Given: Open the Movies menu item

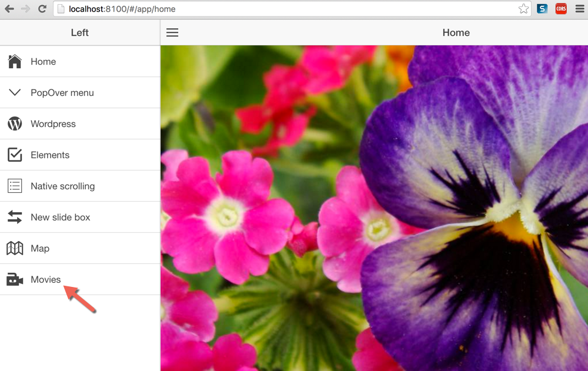Looking at the screenshot, I should 80,279.
